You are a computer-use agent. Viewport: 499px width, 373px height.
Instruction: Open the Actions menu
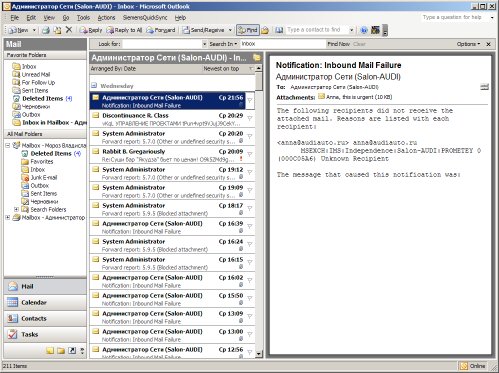[x=106, y=18]
